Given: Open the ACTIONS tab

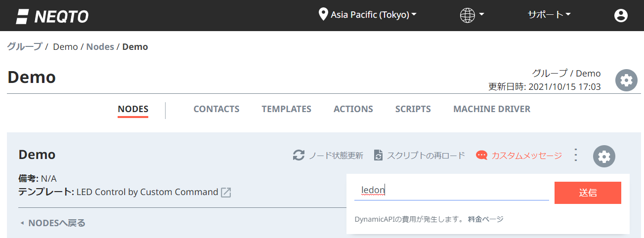Looking at the screenshot, I should 353,109.
